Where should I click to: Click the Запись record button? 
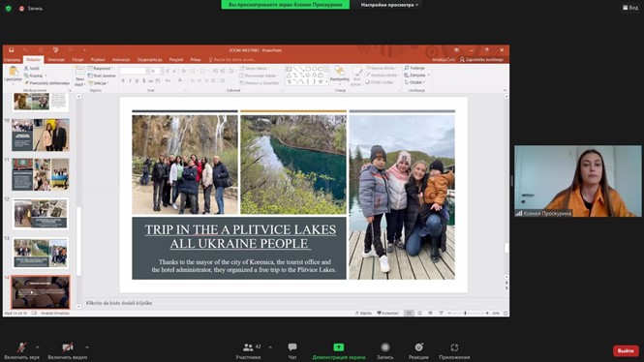click(384, 351)
